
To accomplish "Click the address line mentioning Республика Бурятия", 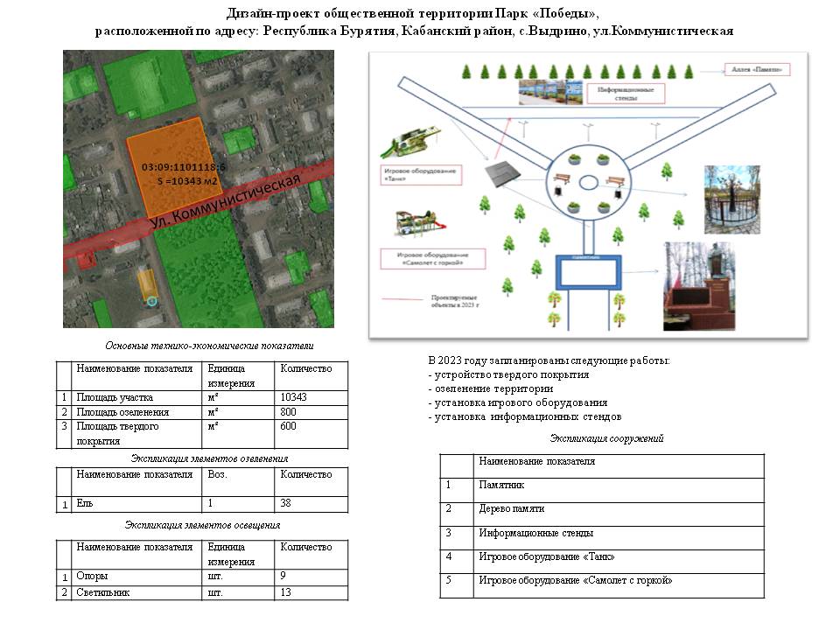I will (414, 31).
